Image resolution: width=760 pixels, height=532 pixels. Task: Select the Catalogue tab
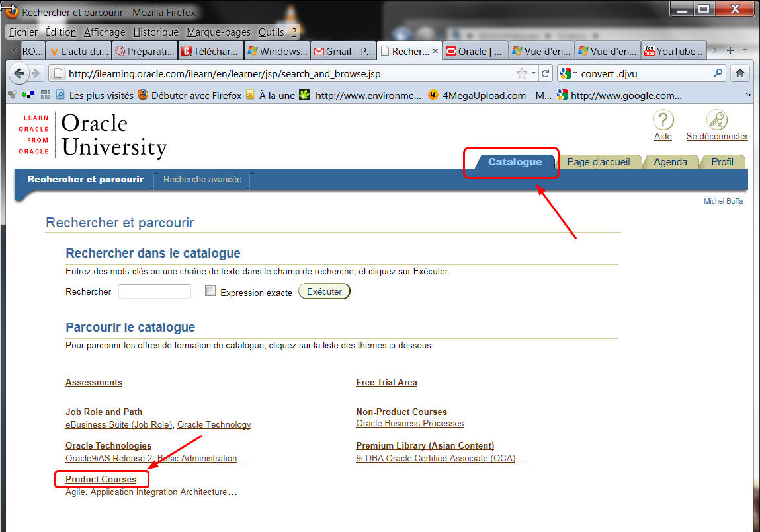click(515, 162)
